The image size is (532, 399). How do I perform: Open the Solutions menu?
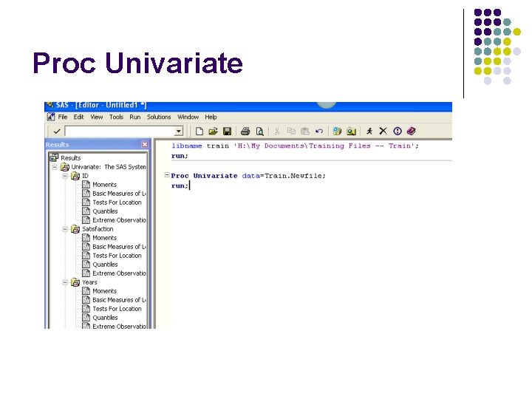[x=159, y=117]
